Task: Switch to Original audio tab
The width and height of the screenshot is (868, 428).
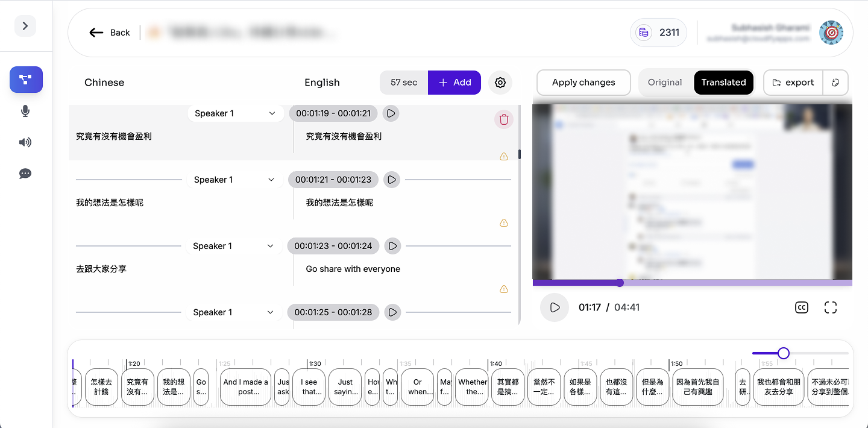Action: tap(665, 83)
